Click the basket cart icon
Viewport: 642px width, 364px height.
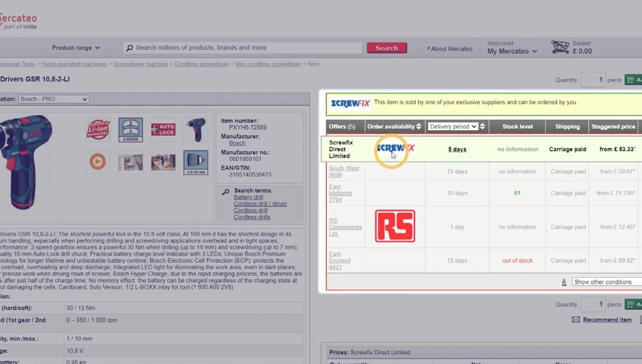click(x=560, y=47)
